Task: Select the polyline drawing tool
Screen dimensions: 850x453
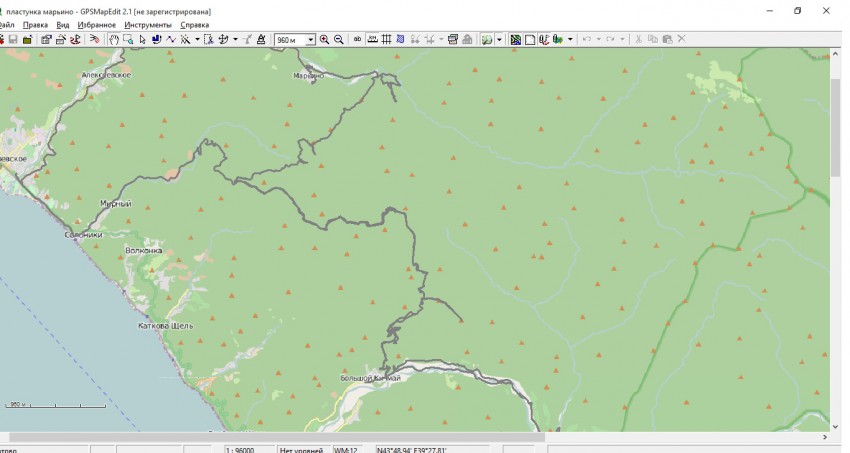Action: point(171,40)
